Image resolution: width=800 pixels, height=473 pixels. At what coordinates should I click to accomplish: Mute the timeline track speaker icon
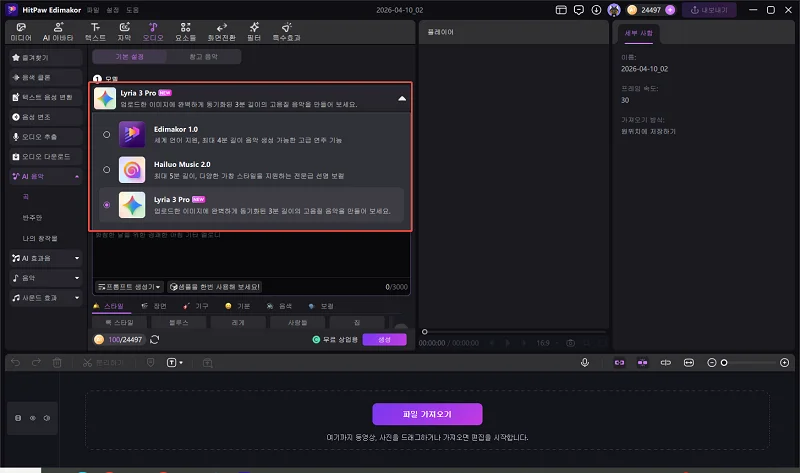click(47, 418)
